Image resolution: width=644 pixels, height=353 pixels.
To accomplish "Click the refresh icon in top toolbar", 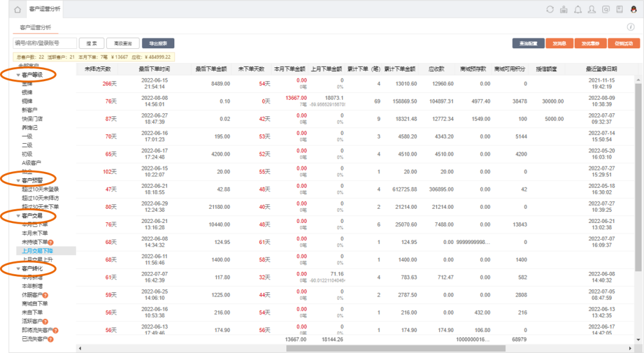I will coord(550,10).
